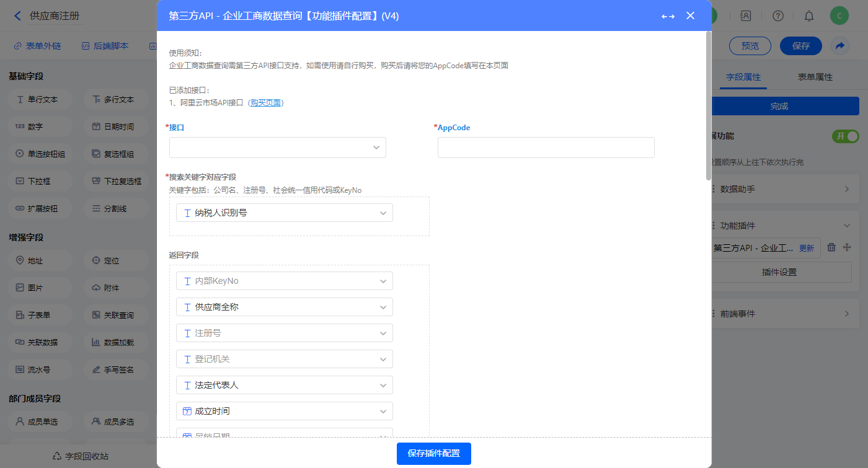Click the 字段回收站 recycle bin icon

point(57,456)
